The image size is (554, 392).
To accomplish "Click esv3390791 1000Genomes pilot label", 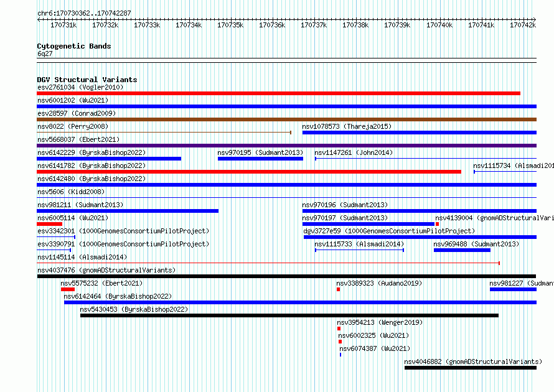I will 123,244.
